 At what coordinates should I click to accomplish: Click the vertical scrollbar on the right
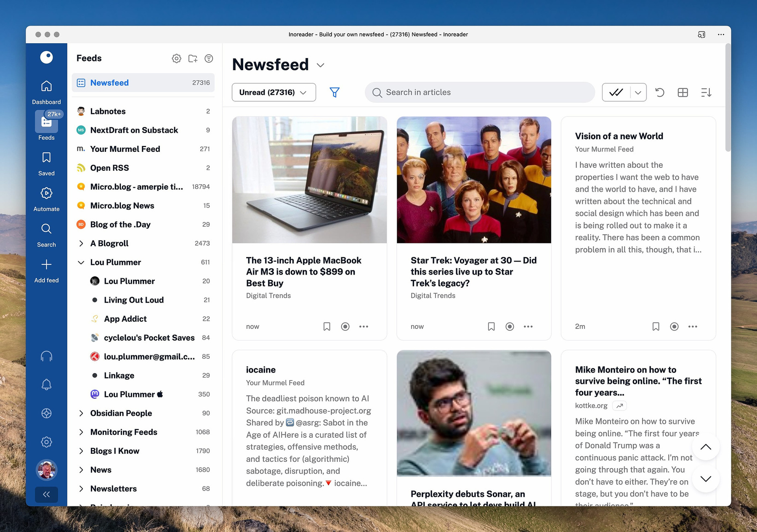coord(728,98)
